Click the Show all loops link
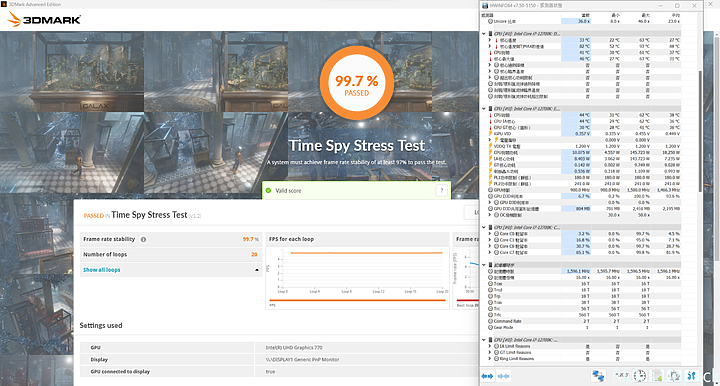Image resolution: width=720 pixels, height=386 pixels. 101,270
